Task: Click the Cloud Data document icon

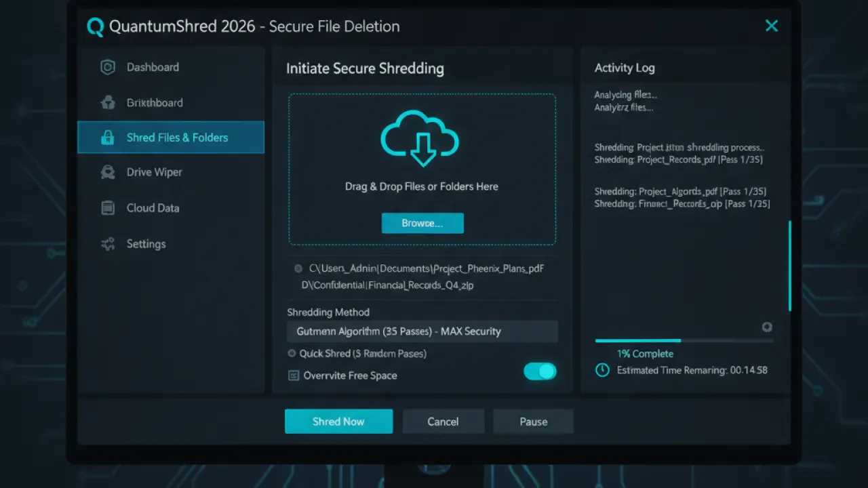Action: click(107, 208)
